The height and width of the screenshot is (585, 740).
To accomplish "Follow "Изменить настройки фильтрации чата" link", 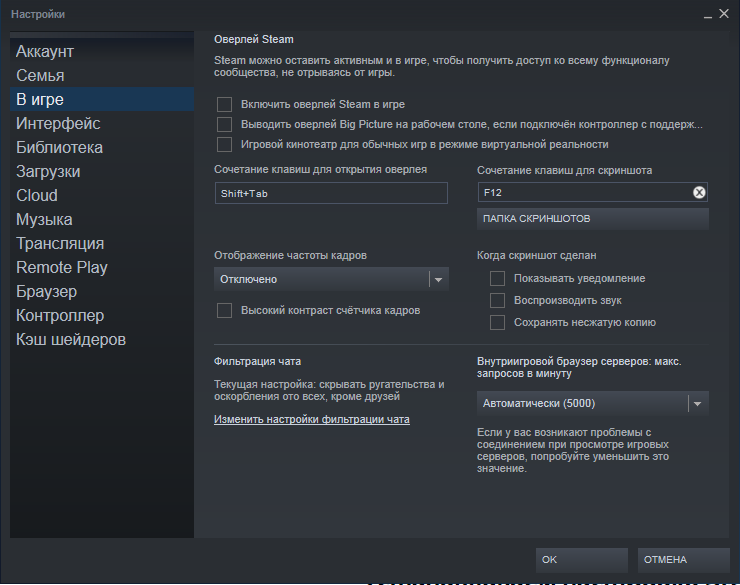I will click(x=311, y=419).
